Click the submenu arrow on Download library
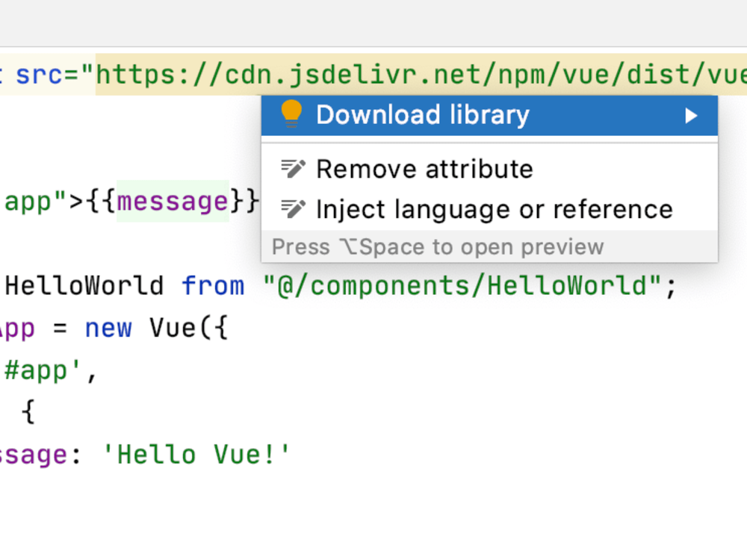Viewport: 747px width, 560px height. tap(691, 115)
